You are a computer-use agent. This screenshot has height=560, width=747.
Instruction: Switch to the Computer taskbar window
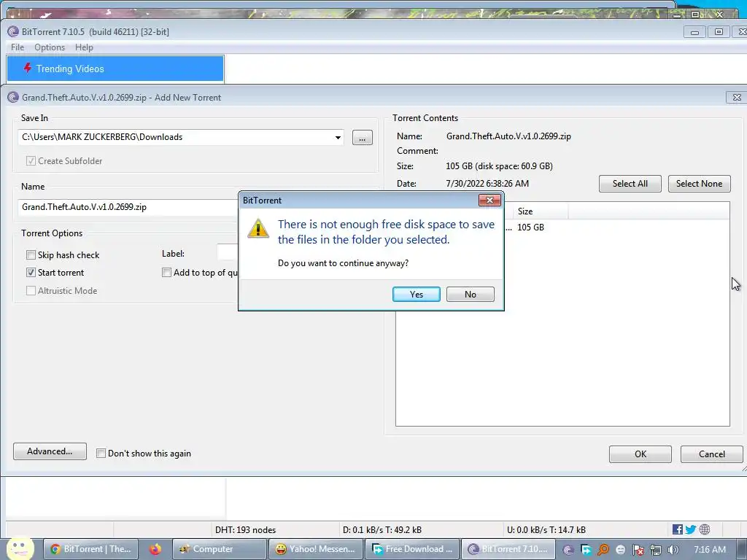pyautogui.click(x=219, y=549)
